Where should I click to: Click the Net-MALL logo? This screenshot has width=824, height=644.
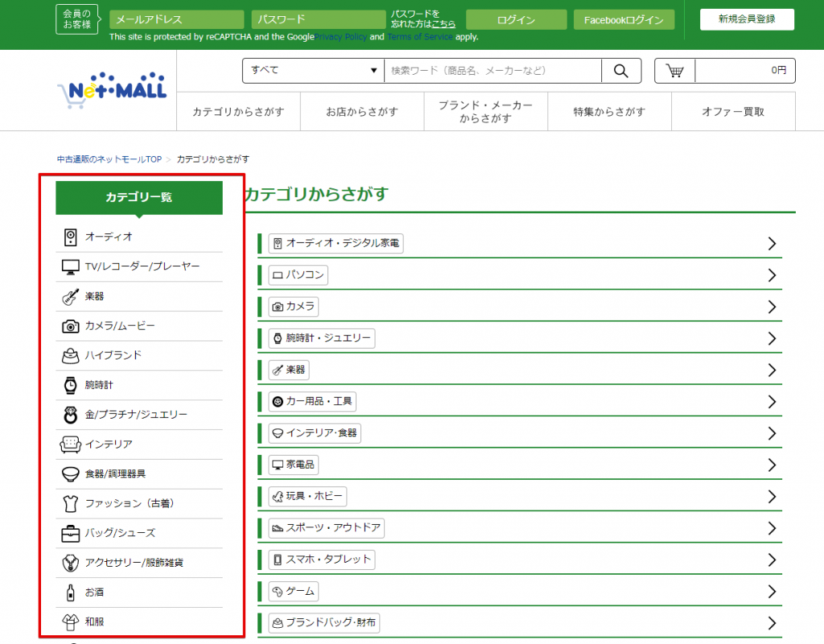tap(112, 90)
